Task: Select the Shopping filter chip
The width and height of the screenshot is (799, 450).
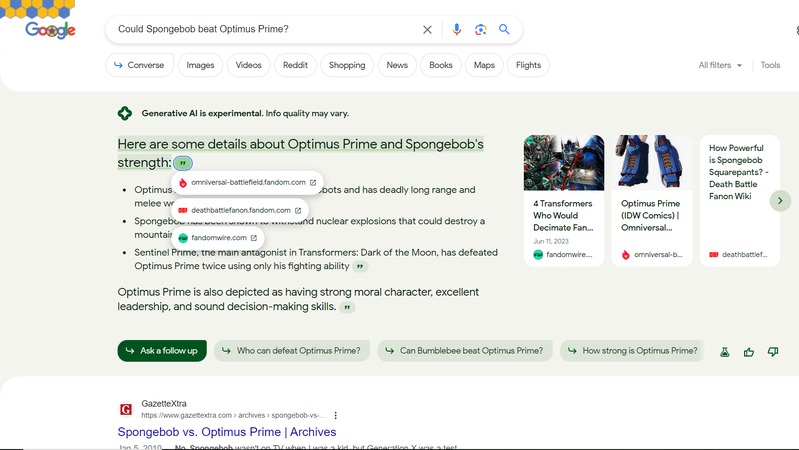Action: pos(347,65)
